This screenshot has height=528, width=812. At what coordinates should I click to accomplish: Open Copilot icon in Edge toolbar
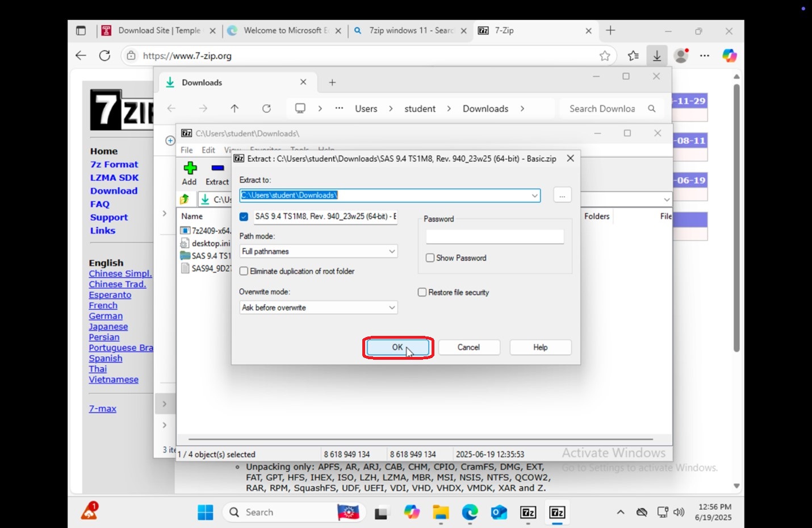(729, 56)
